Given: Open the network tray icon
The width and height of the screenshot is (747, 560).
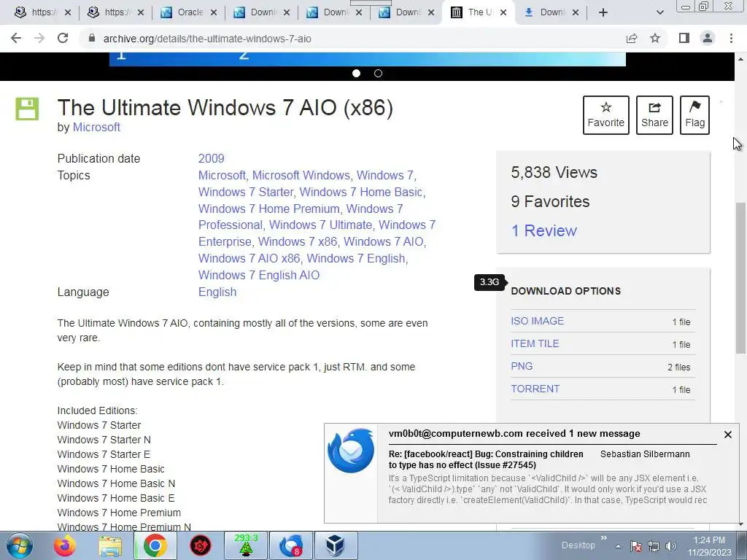Looking at the screenshot, I should click(654, 546).
